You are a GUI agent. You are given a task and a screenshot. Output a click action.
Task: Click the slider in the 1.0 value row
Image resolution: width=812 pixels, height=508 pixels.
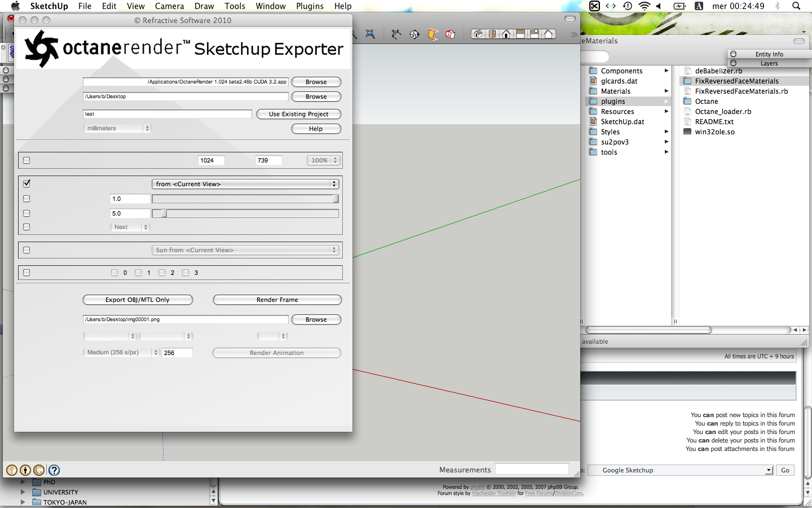click(245, 199)
